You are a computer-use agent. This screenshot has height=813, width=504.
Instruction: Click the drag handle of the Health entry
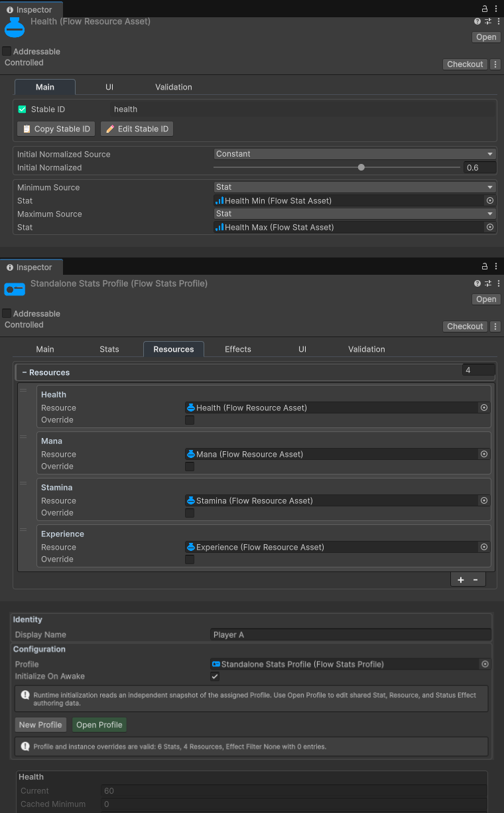pos(23,390)
